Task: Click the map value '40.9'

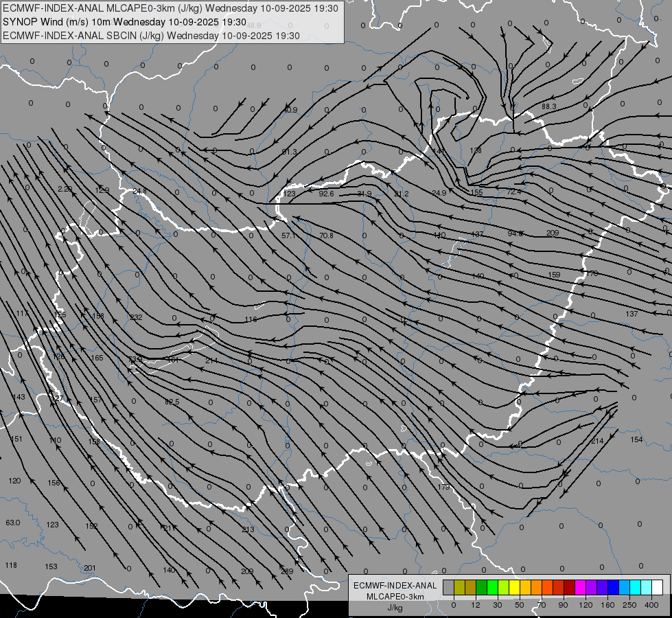Action: pos(290,111)
